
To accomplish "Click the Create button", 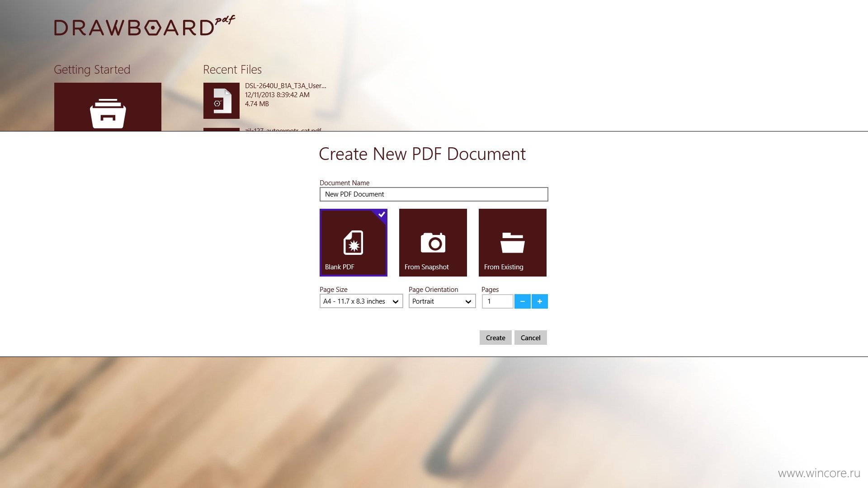I will (495, 338).
